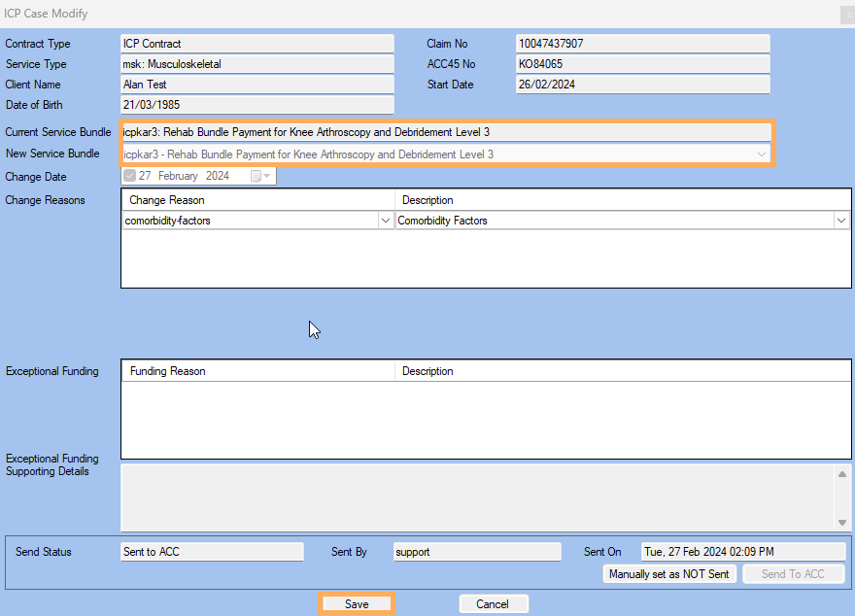Click Supporting Details scrollbar up arrow

(x=841, y=474)
